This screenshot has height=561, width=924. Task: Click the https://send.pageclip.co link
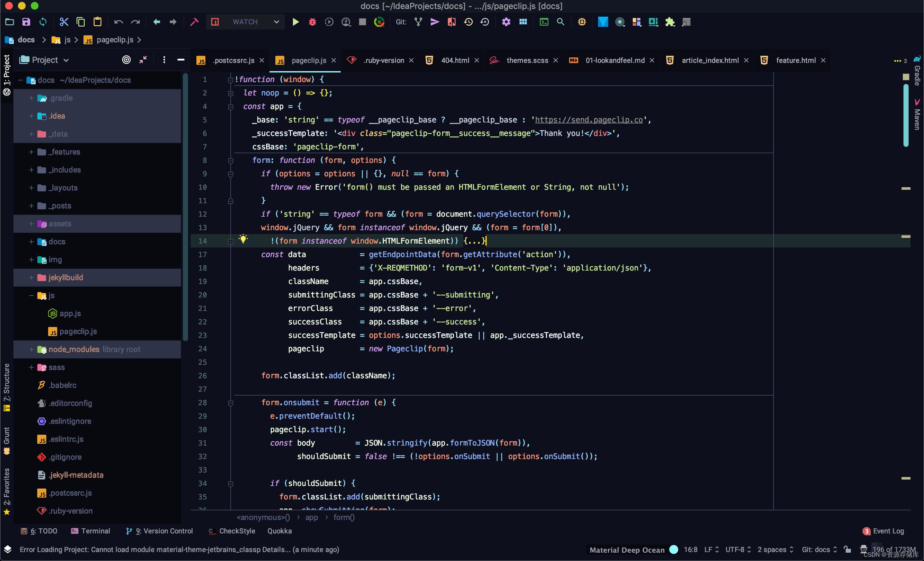[589, 120]
